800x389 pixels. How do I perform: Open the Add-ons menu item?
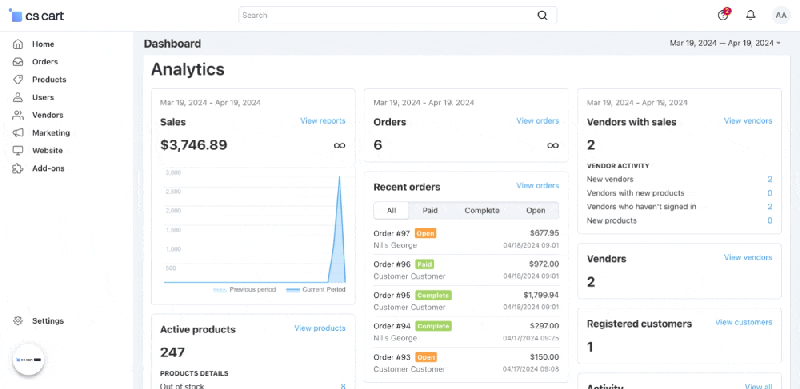pos(48,168)
